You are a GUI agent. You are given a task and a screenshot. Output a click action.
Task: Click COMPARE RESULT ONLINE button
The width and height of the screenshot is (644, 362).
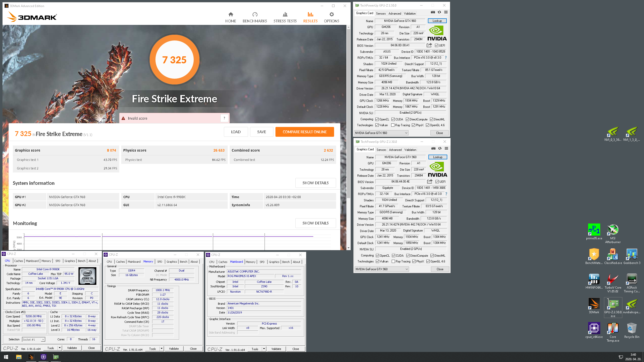pos(305,132)
